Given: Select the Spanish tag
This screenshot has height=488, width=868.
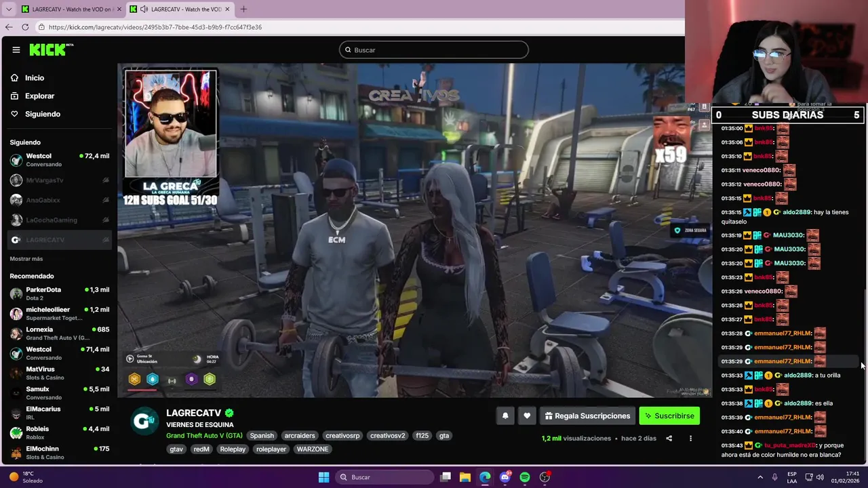Looking at the screenshot, I should 262,436.
